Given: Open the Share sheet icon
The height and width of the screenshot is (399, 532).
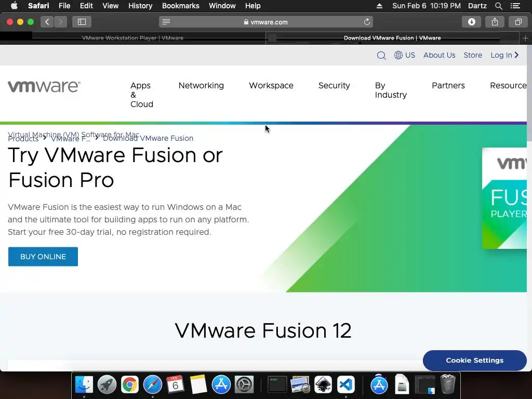Looking at the screenshot, I should [x=495, y=22].
